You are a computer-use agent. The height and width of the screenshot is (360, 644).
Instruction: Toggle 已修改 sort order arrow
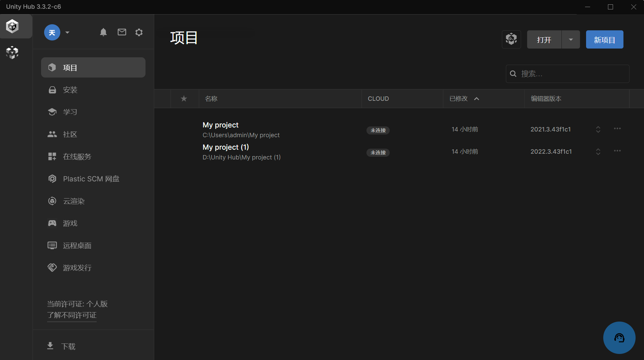477,99
